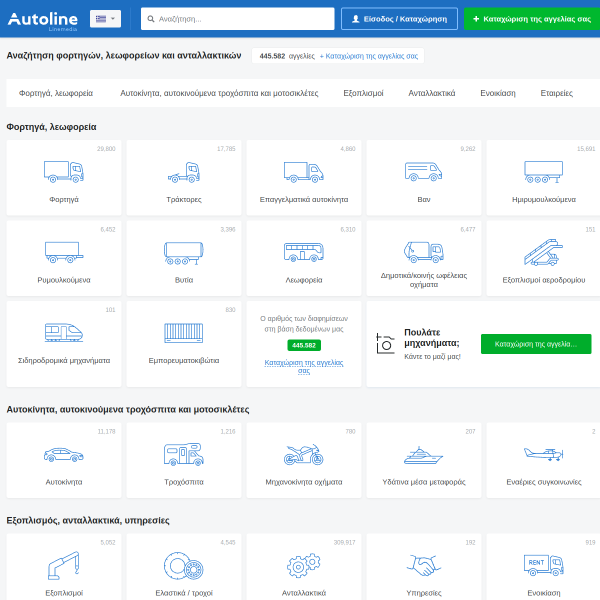This screenshot has height=600, width=600.
Task: Open the Λεωφορεία bus category icon
Action: click(304, 252)
